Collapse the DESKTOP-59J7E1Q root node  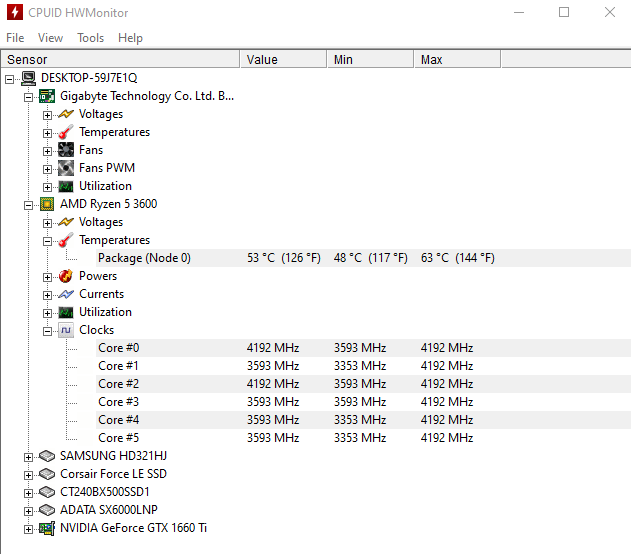click(9, 79)
